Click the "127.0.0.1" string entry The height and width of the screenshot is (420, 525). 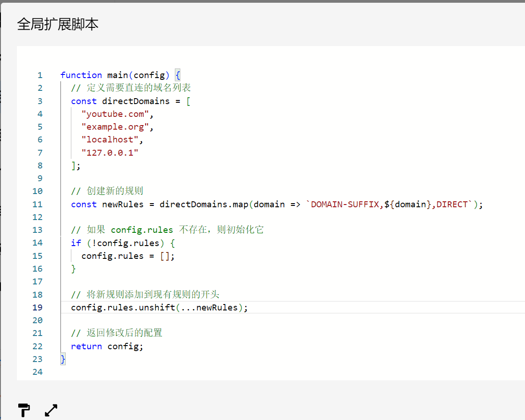point(110,153)
